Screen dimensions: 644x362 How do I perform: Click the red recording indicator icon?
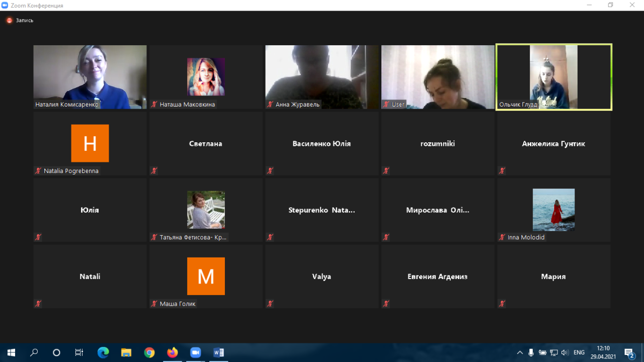point(9,21)
